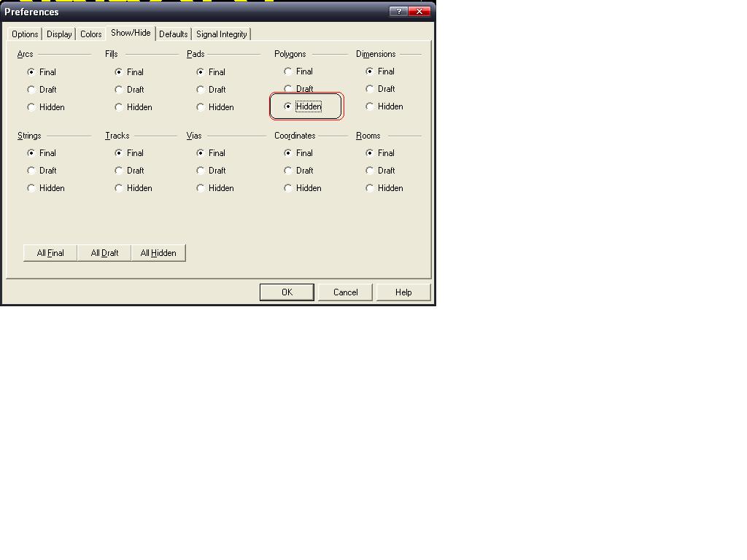Cancel the Preferences dialog
This screenshot has height=560, width=747.
(345, 292)
